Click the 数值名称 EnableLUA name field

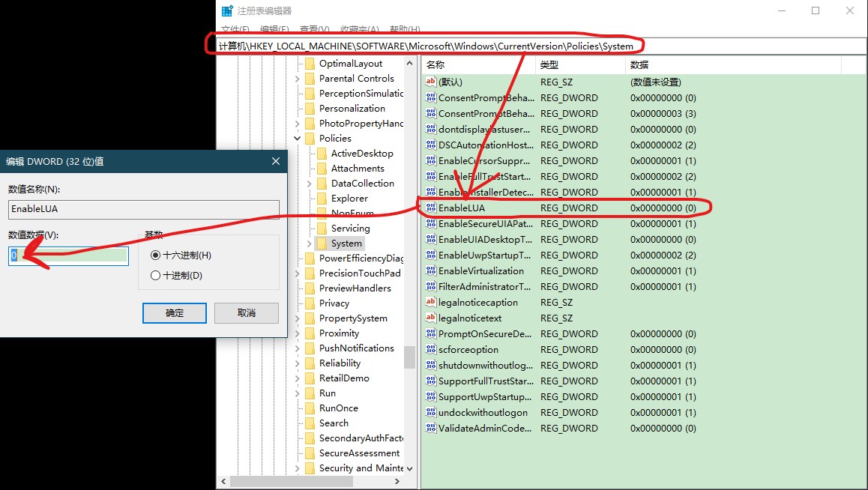(x=144, y=209)
